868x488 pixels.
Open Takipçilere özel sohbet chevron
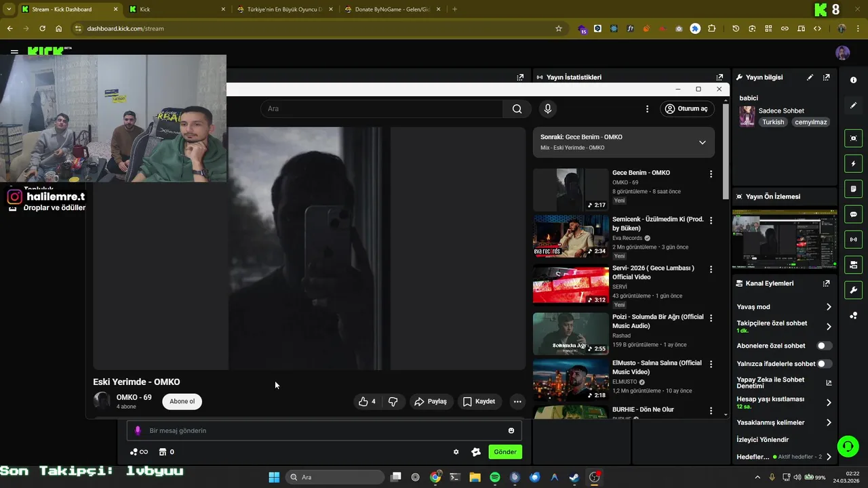point(829,327)
